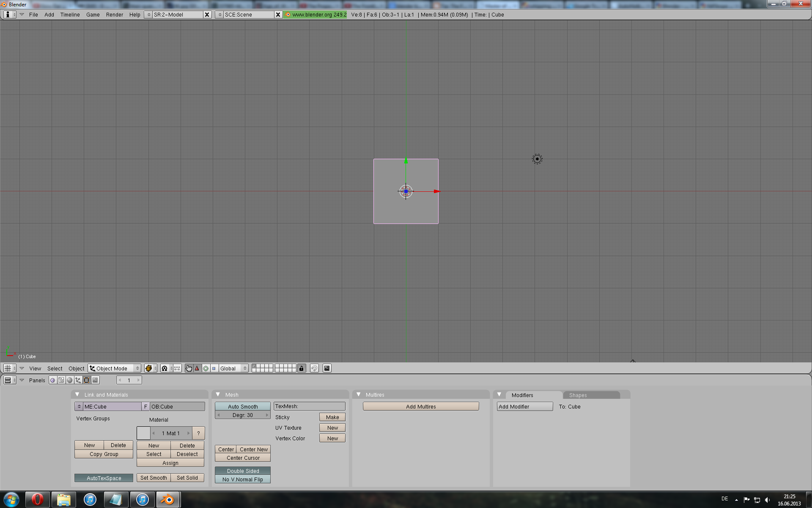Open the viewport draw type cube selector
This screenshot has height=508, width=812.
point(151,368)
